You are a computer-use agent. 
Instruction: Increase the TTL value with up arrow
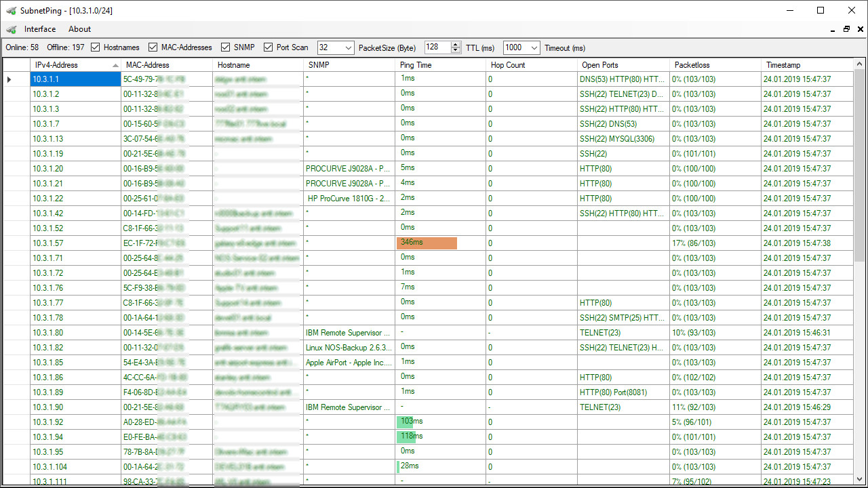pos(455,45)
